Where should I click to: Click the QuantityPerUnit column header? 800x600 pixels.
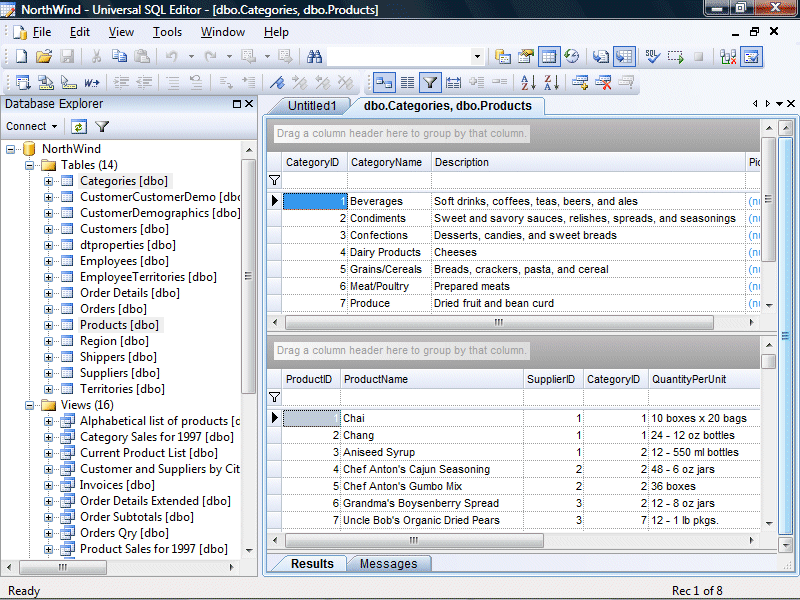[x=705, y=379]
